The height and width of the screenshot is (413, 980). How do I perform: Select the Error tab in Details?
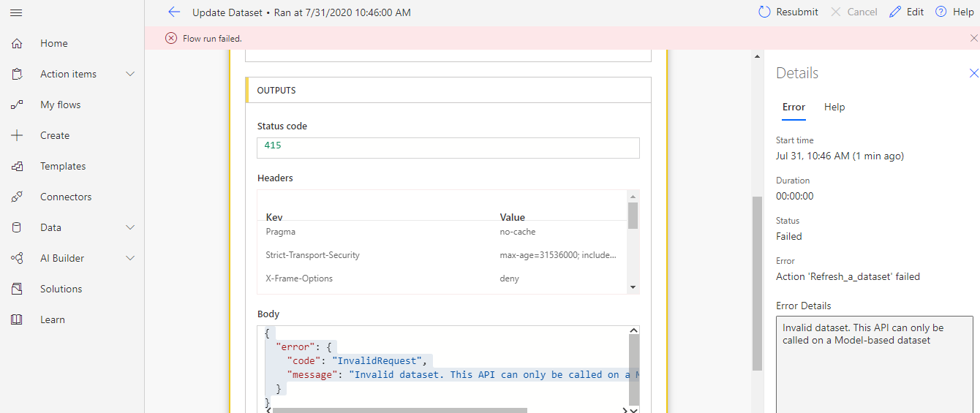794,107
